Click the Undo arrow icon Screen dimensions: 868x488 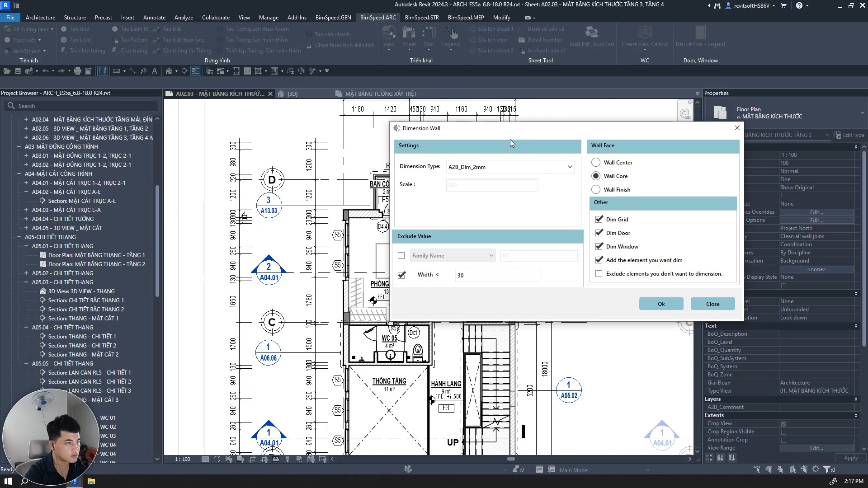[45, 71]
